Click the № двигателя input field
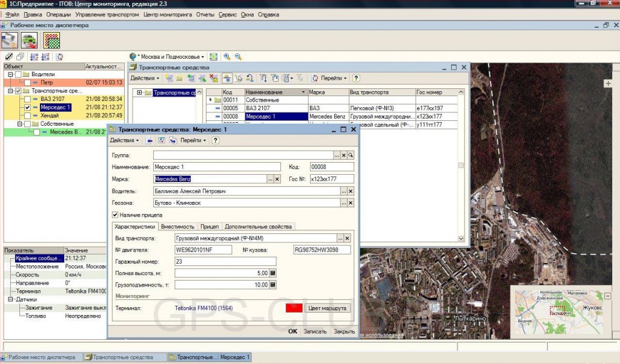 [x=203, y=250]
